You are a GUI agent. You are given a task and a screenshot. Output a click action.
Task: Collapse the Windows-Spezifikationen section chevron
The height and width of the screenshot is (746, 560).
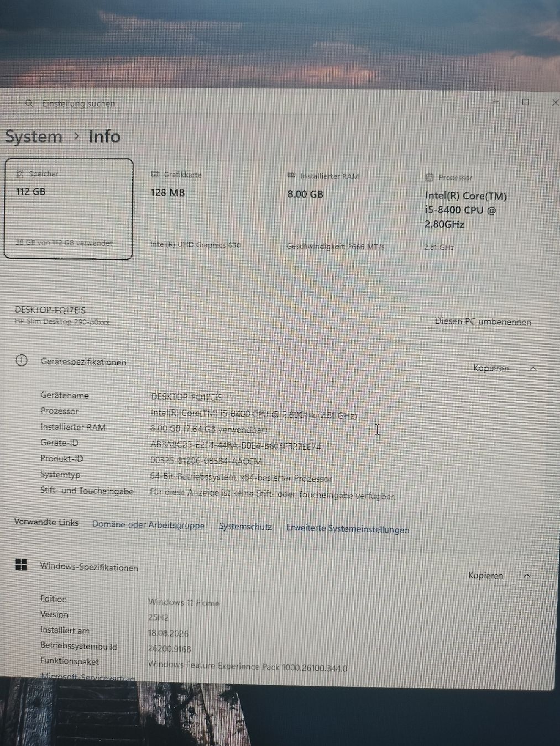[x=527, y=576]
